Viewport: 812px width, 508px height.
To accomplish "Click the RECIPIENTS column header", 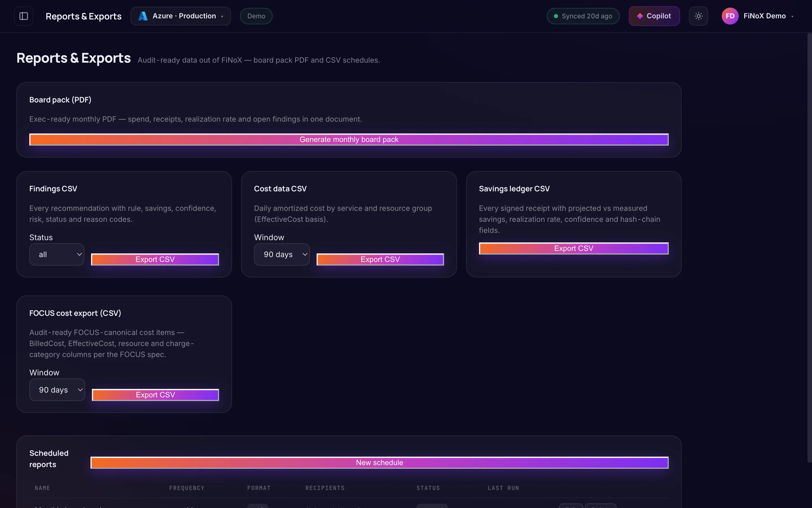I will tap(325, 488).
